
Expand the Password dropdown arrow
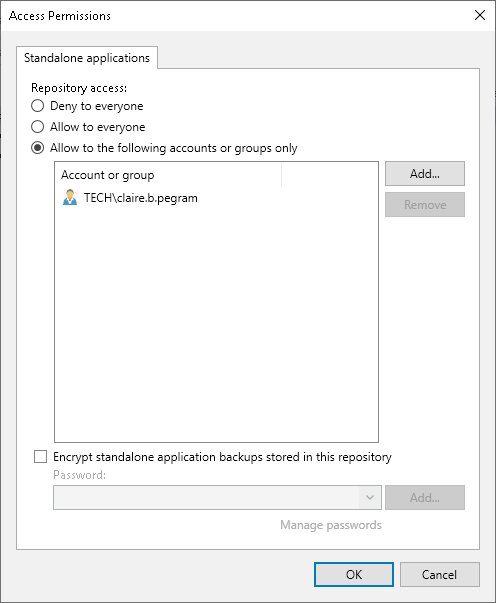click(x=370, y=498)
